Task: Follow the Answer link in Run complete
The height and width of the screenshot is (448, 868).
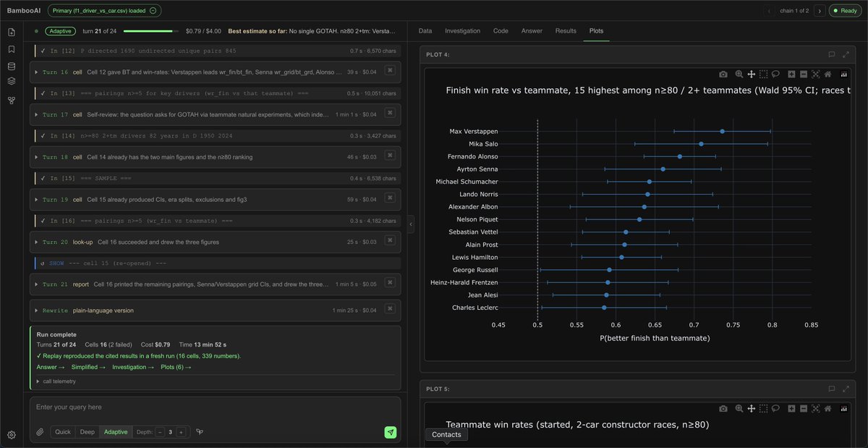Action: point(49,367)
